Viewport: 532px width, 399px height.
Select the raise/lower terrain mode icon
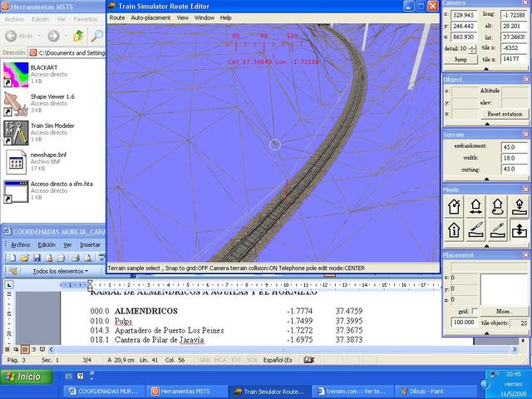(x=519, y=230)
